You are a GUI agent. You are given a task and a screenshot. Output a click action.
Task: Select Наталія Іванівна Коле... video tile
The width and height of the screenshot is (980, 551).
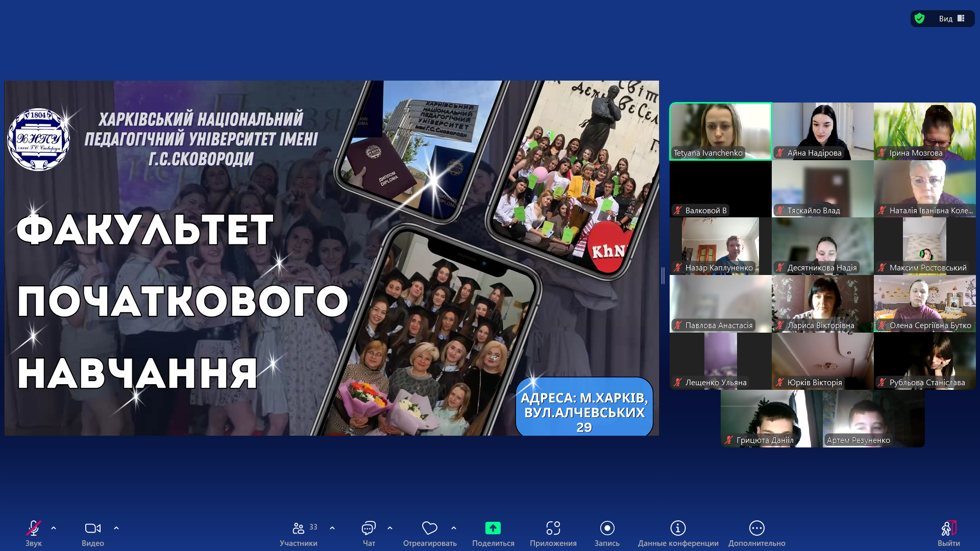925,189
